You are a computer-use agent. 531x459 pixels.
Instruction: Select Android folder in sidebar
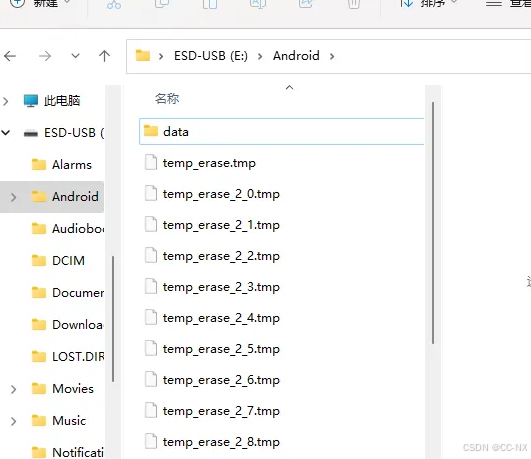tap(65, 197)
